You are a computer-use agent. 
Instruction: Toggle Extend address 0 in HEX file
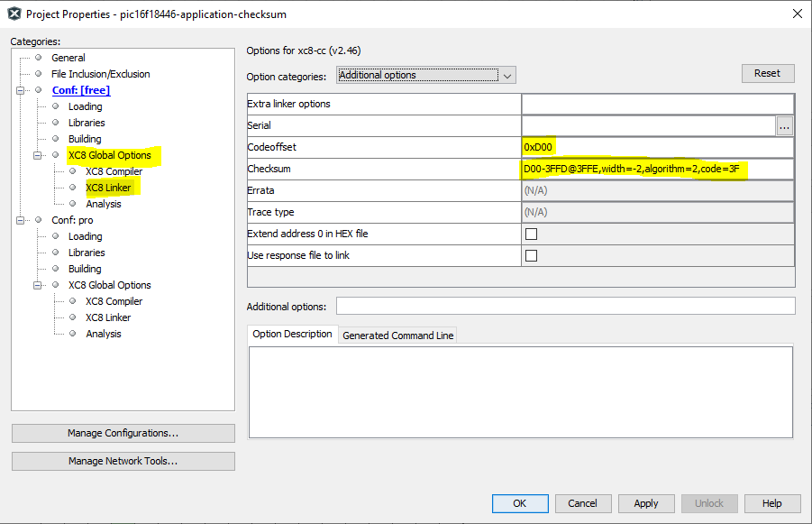[531, 234]
